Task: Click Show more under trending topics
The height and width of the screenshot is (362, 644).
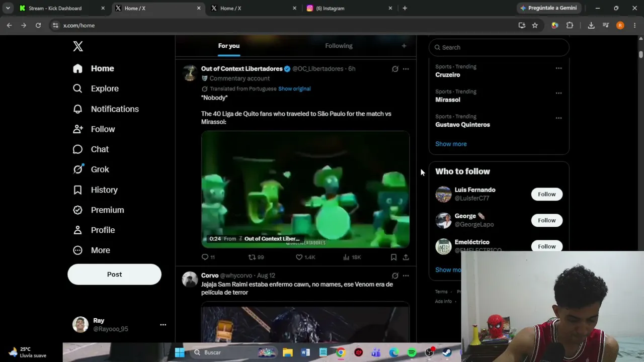Action: tap(451, 144)
